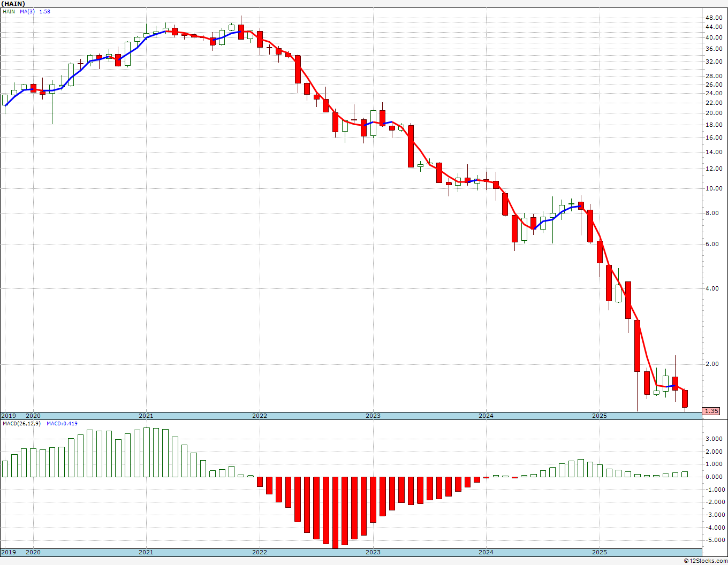Click the 28.00 price axis label
The image size is (728, 565).
[713, 76]
